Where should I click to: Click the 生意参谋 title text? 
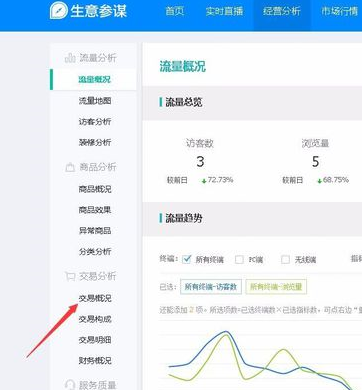[99, 11]
